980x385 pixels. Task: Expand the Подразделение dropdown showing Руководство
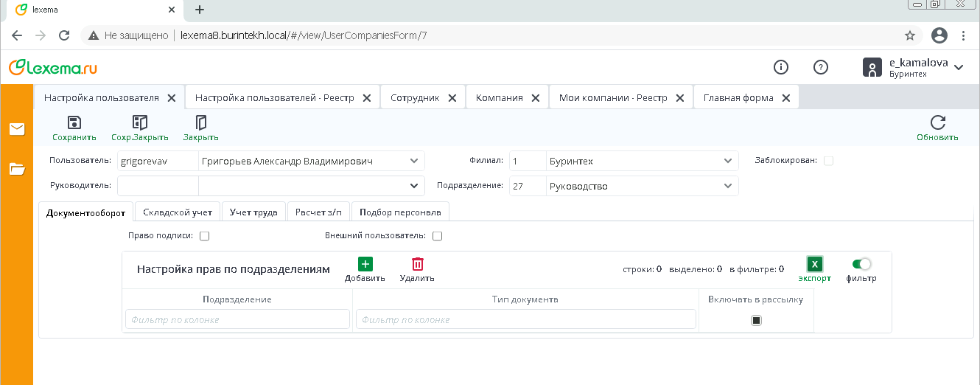tap(727, 186)
